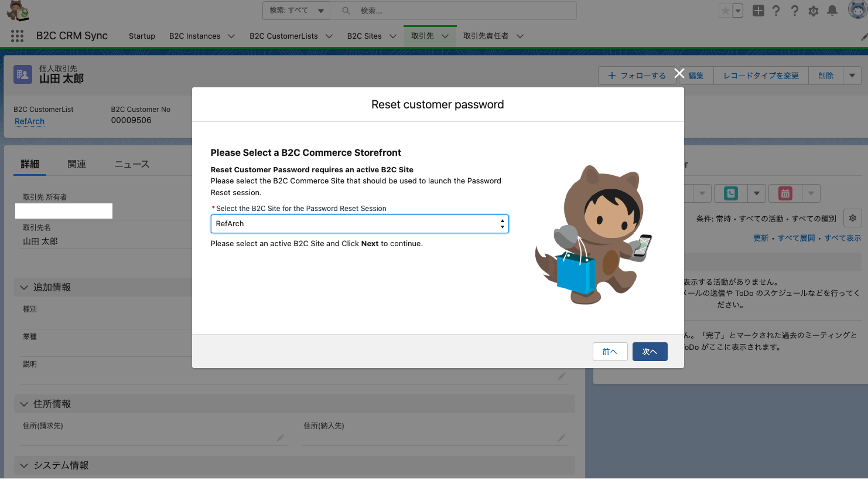Edit the 住所(納入先) field pencil icon
868x480 pixels.
coord(562,438)
